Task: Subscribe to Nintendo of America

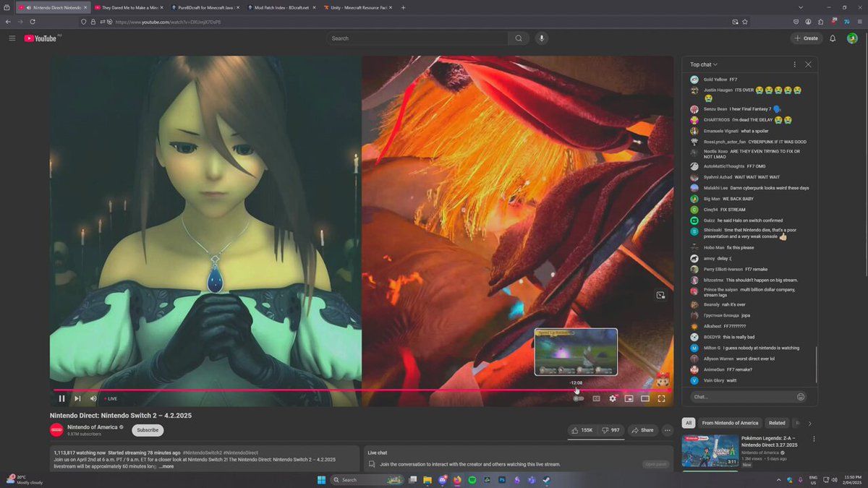Action: (148, 430)
